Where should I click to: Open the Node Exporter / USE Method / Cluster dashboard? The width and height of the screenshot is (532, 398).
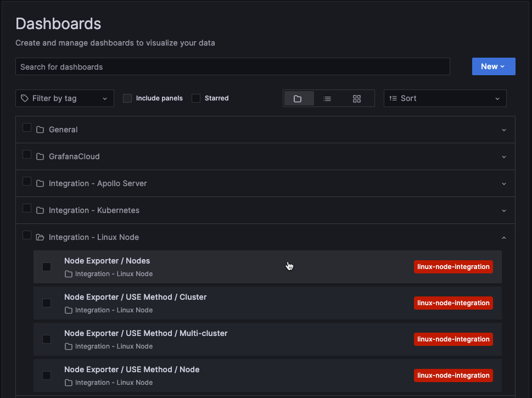click(x=136, y=296)
